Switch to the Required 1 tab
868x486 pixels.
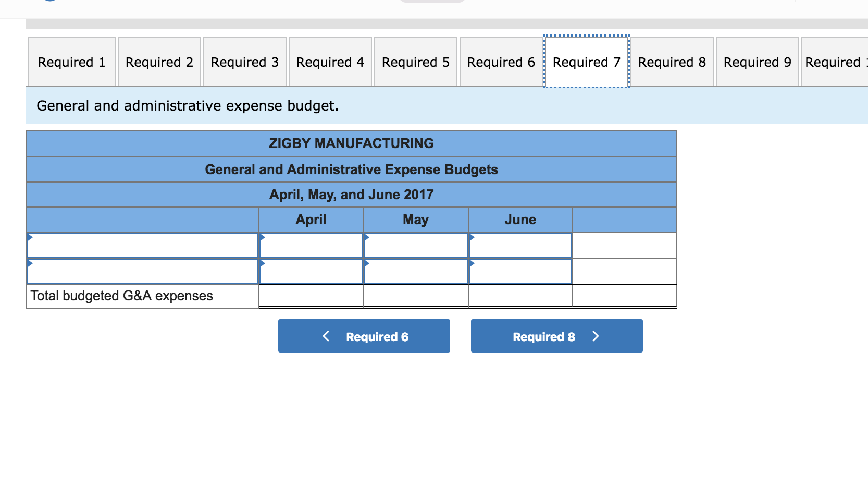(71, 62)
